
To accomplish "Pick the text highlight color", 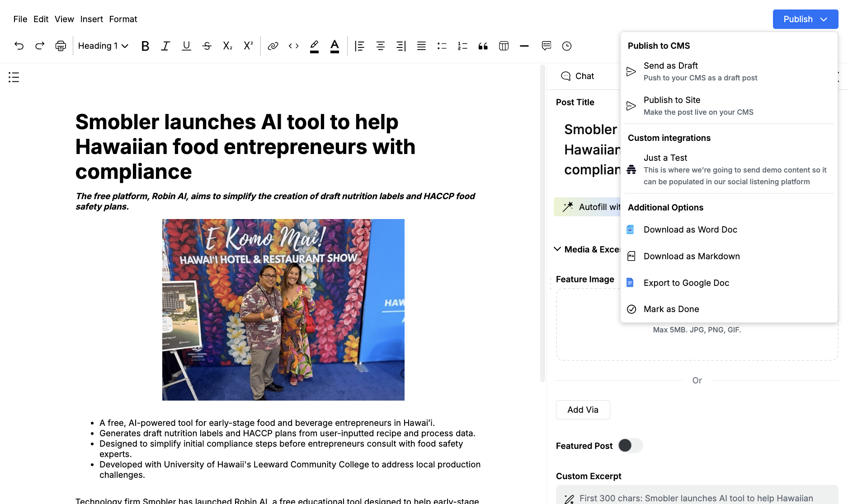I will tap(314, 46).
